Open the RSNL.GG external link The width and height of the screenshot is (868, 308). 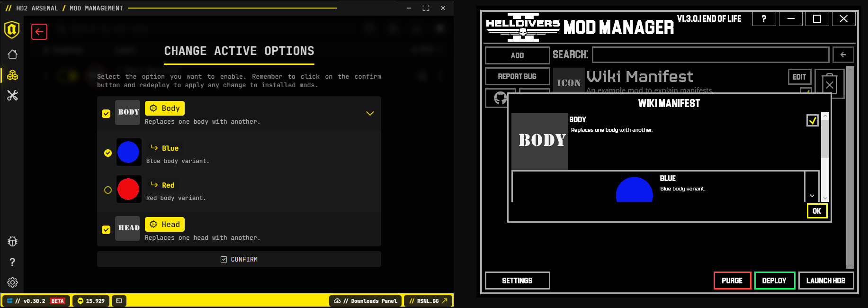tap(428, 301)
